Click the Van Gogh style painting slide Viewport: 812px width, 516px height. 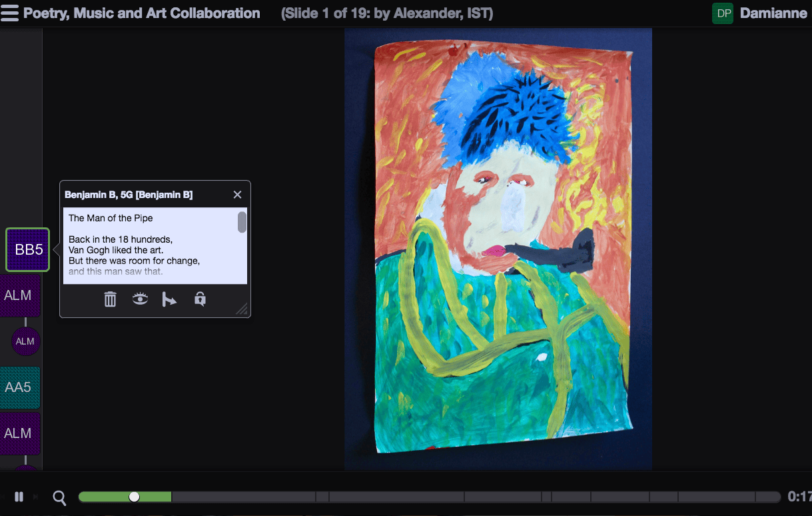click(498, 249)
